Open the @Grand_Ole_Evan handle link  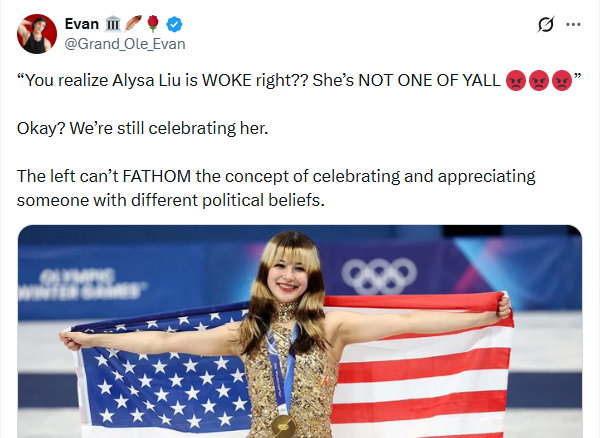(124, 44)
